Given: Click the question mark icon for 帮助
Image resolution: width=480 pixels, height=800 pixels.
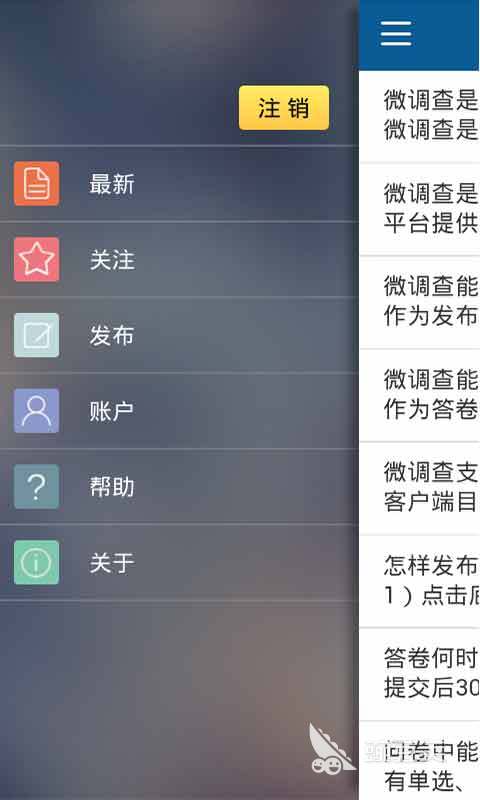Looking at the screenshot, I should click(36, 486).
